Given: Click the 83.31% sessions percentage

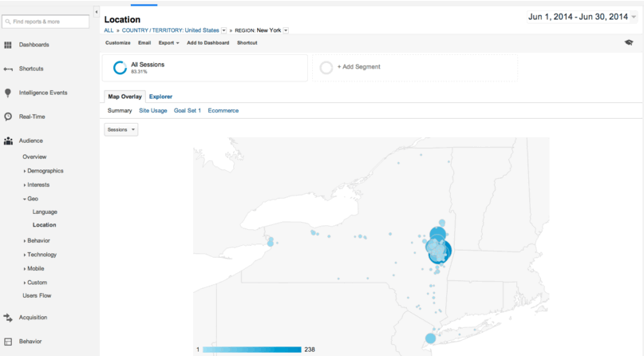Looking at the screenshot, I should tap(139, 72).
